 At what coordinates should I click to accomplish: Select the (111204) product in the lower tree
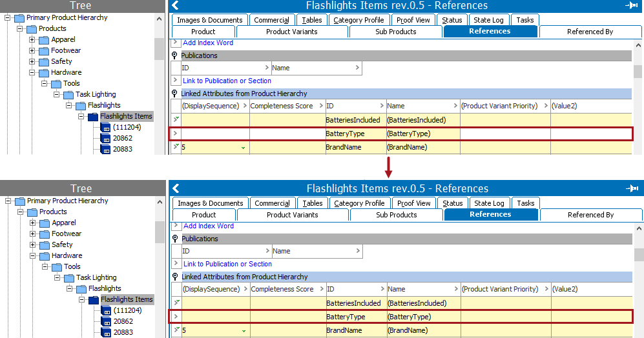coord(127,310)
